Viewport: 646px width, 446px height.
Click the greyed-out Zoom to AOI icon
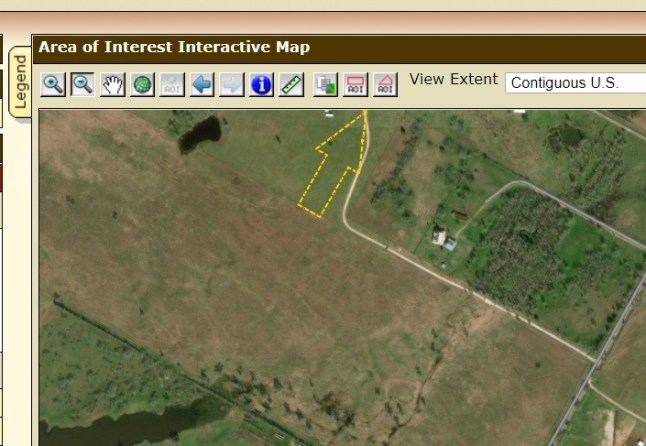(172, 85)
